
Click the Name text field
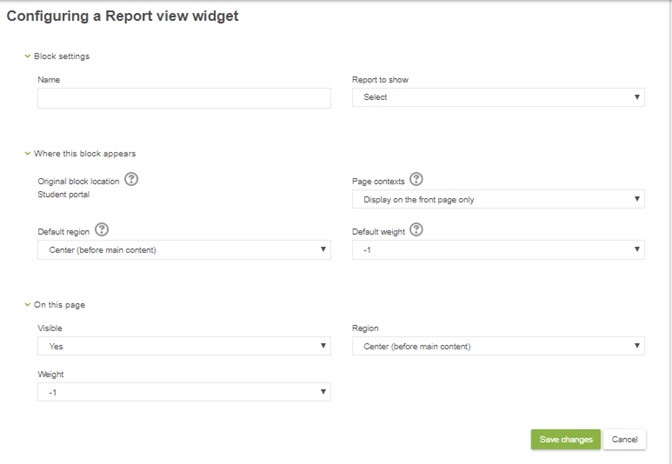184,98
